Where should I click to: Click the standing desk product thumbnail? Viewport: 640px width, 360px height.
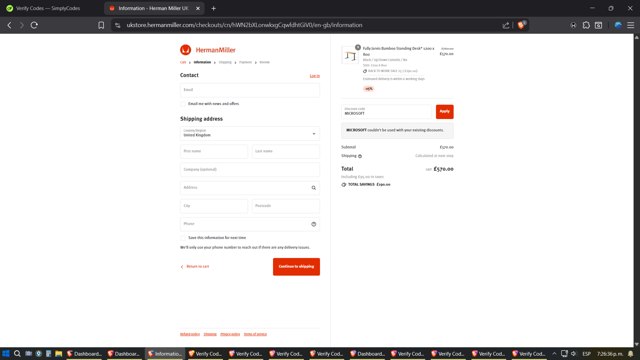pos(350,56)
